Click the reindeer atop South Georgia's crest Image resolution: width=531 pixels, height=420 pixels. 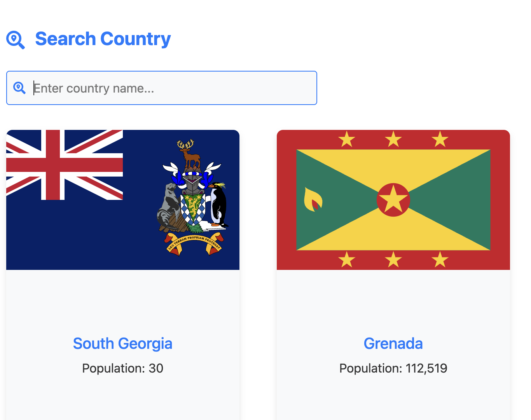(190, 153)
